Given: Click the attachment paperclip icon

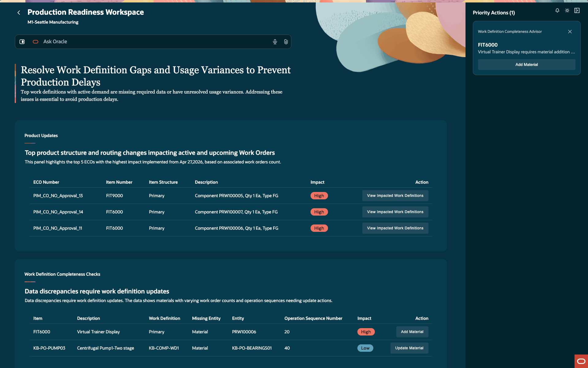Looking at the screenshot, I should (x=286, y=42).
